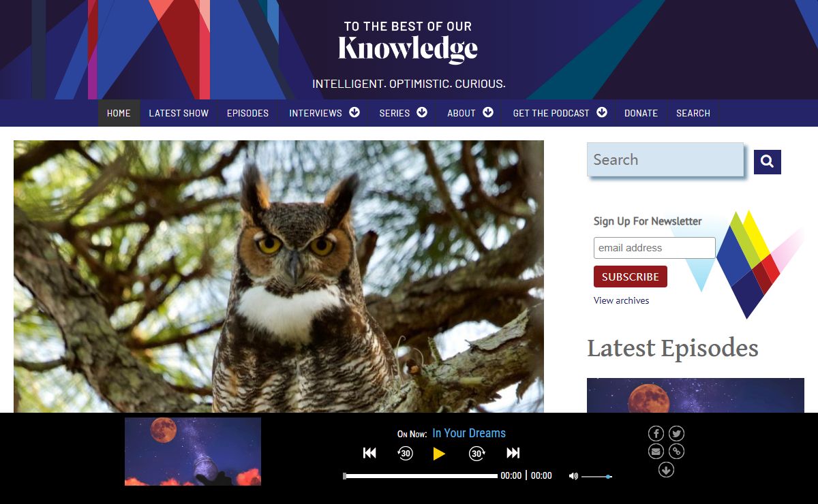Open View archives link
The image size is (818, 504).
tap(621, 300)
